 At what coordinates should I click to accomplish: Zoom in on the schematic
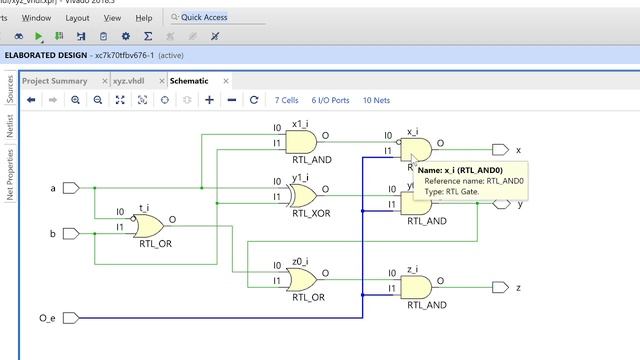pyautogui.click(x=75, y=100)
